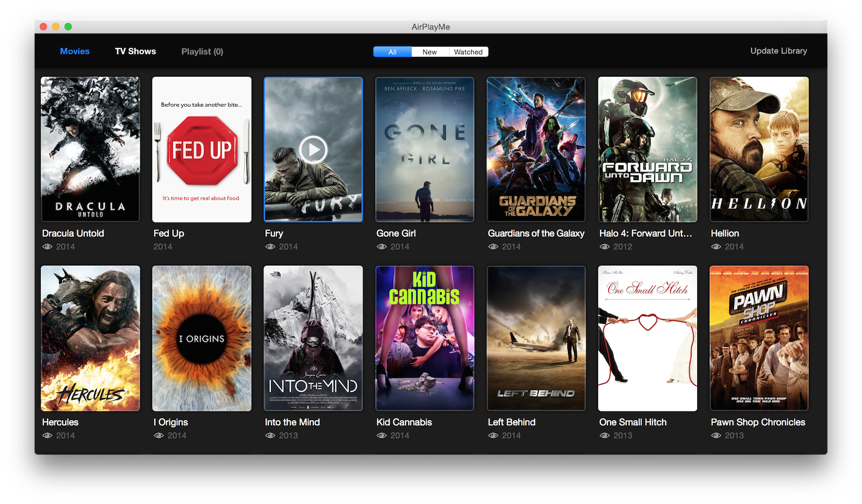Toggle watched eye icon under Fury
Image resolution: width=862 pixels, height=504 pixels.
270,247
